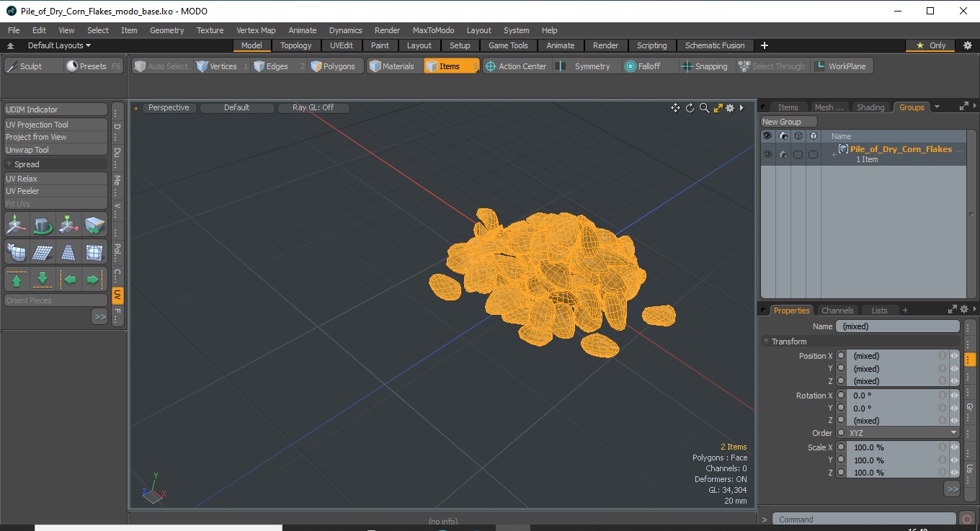Align UVs to bottom with down arrow
Image resolution: width=980 pixels, height=531 pixels.
(43, 279)
